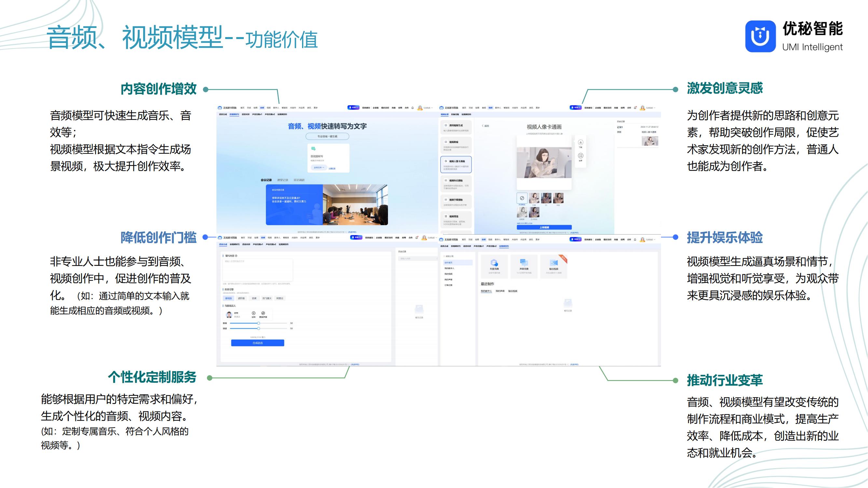Click the 合成语音 synthesize button
The image size is (868, 488).
click(258, 343)
